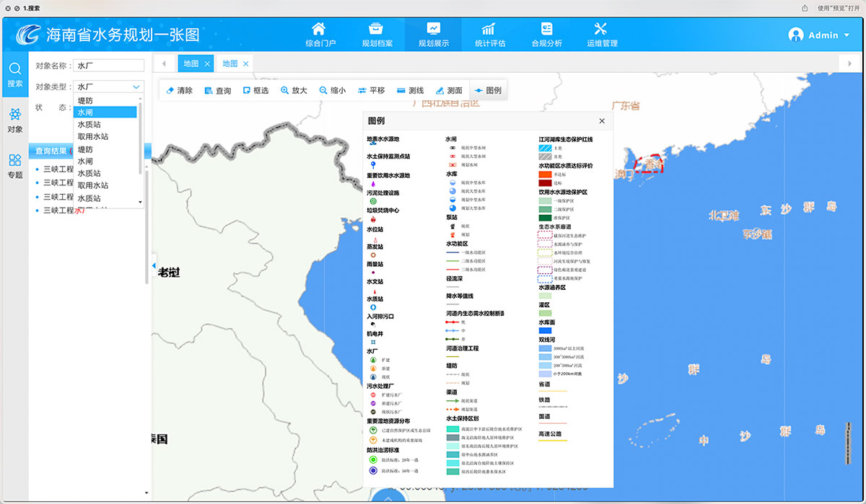This screenshot has width=866, height=504.
Task: Expand the Admin account dropdown arrow
Action: pos(847,35)
